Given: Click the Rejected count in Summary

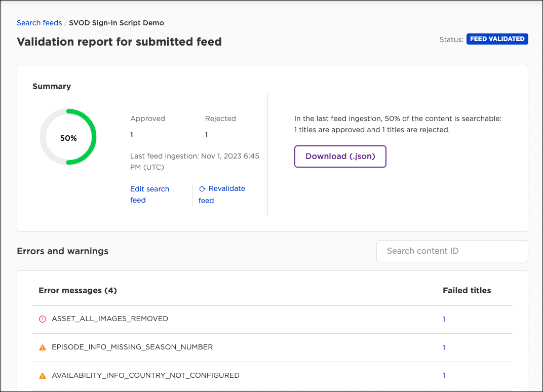Looking at the screenshot, I should 206,135.
